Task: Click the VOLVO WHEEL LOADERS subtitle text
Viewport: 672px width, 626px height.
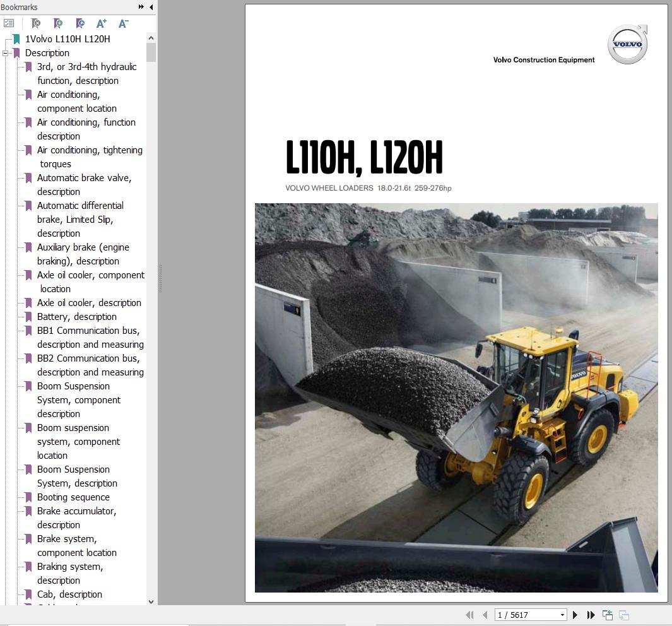Action: coord(368,188)
